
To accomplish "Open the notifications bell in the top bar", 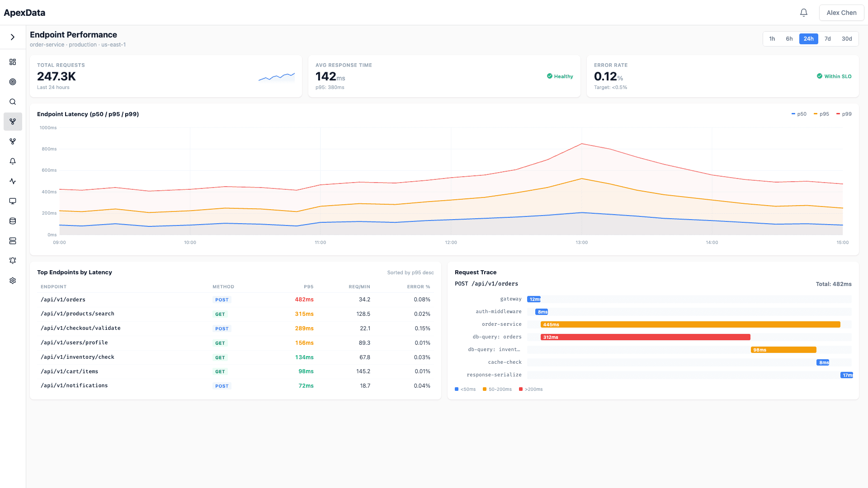I will pyautogui.click(x=804, y=12).
